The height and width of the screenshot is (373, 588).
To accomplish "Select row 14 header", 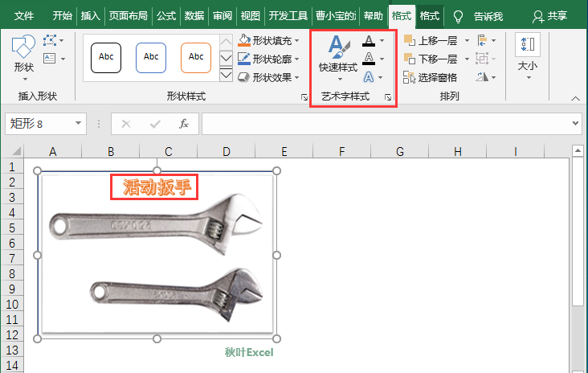I will point(12,365).
